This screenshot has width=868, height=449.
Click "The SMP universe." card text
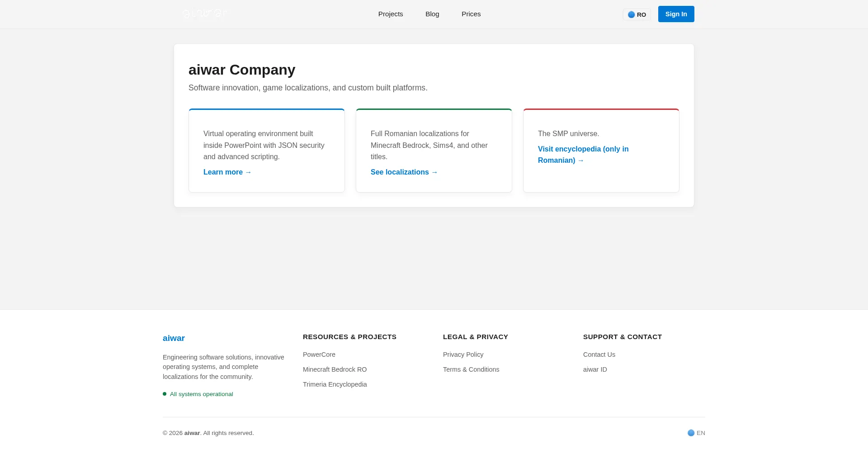click(568, 134)
